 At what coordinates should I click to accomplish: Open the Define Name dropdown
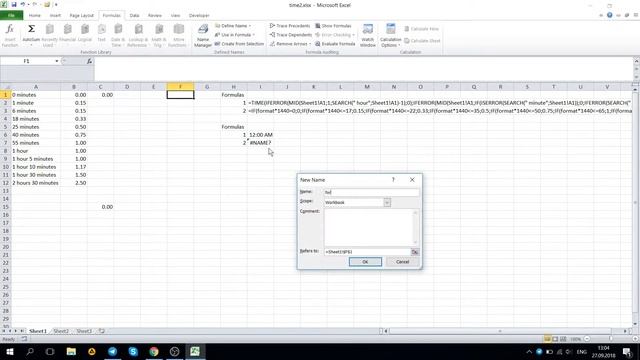point(233,26)
